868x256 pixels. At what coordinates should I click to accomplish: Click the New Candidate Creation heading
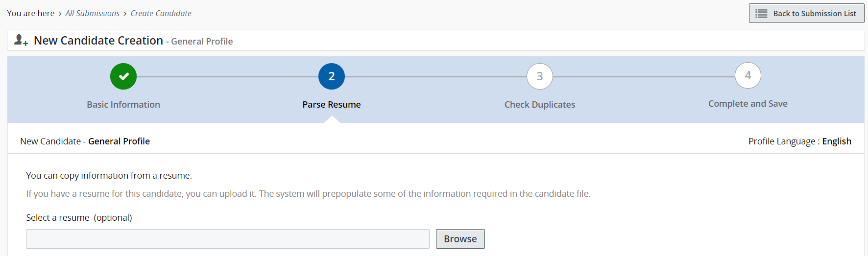click(x=98, y=41)
